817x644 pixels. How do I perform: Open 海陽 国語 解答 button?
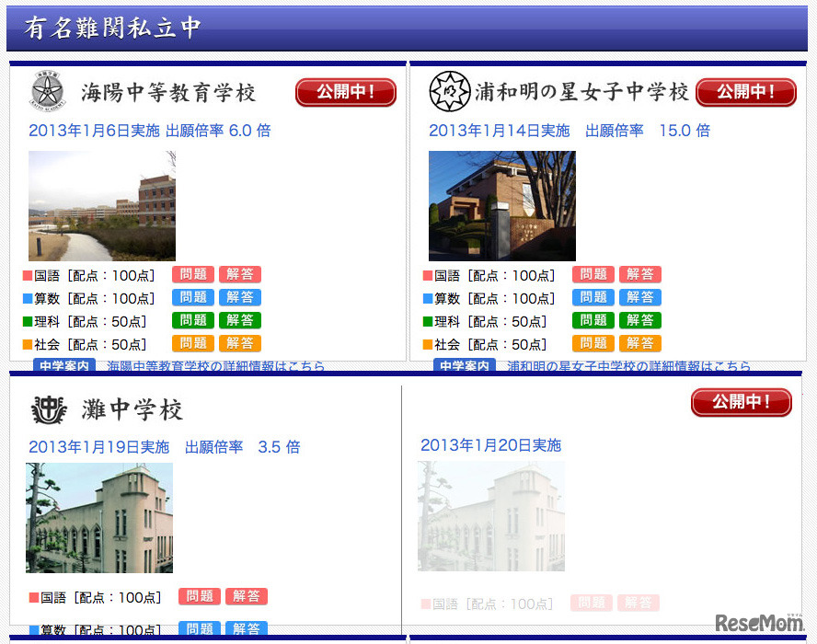point(240,274)
